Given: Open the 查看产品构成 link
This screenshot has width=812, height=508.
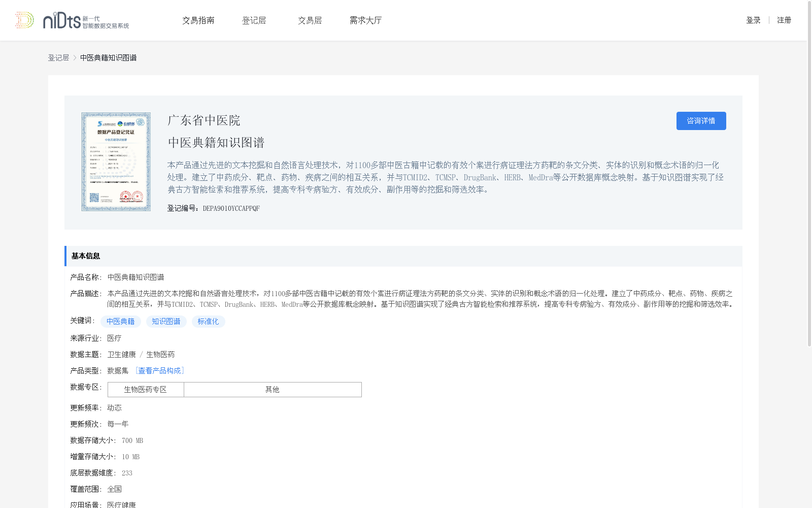Looking at the screenshot, I should (x=160, y=371).
